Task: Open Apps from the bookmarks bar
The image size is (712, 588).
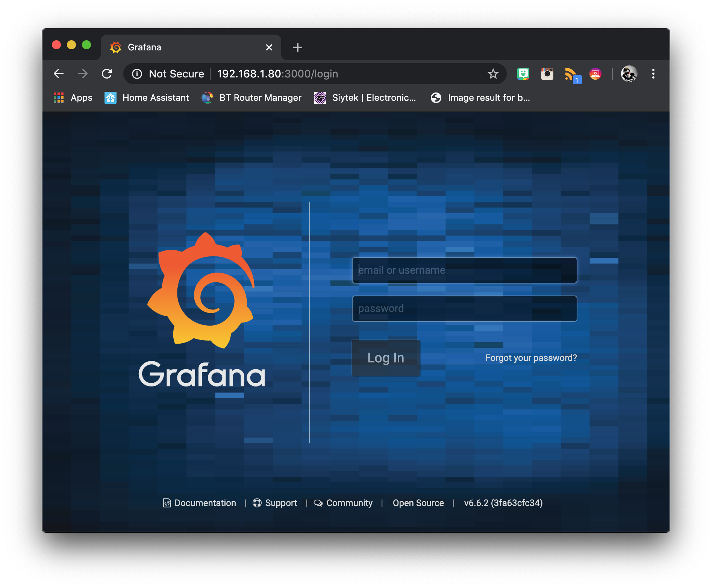Action: point(73,98)
